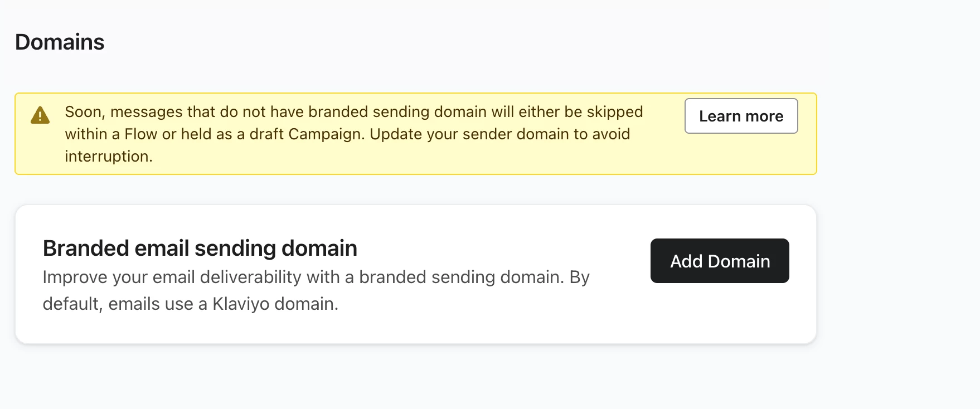Click the Branded email sending domain heading
Image resolution: width=980 pixels, height=409 pixels.
tap(200, 248)
